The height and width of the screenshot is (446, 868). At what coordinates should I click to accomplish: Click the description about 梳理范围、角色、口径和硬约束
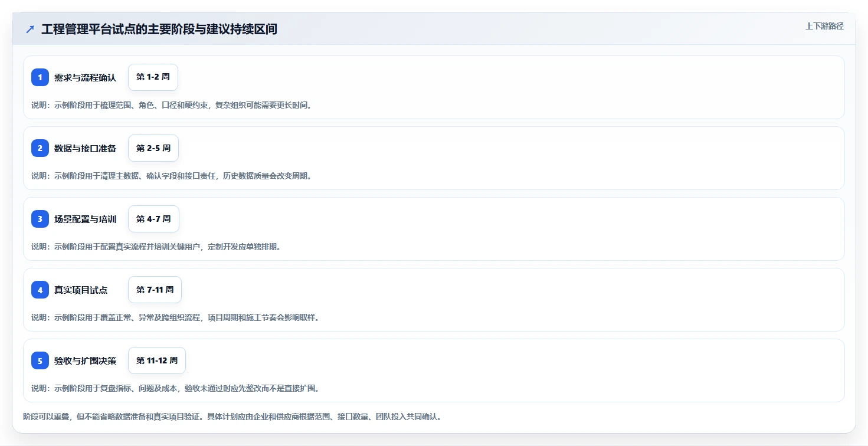tap(171, 105)
